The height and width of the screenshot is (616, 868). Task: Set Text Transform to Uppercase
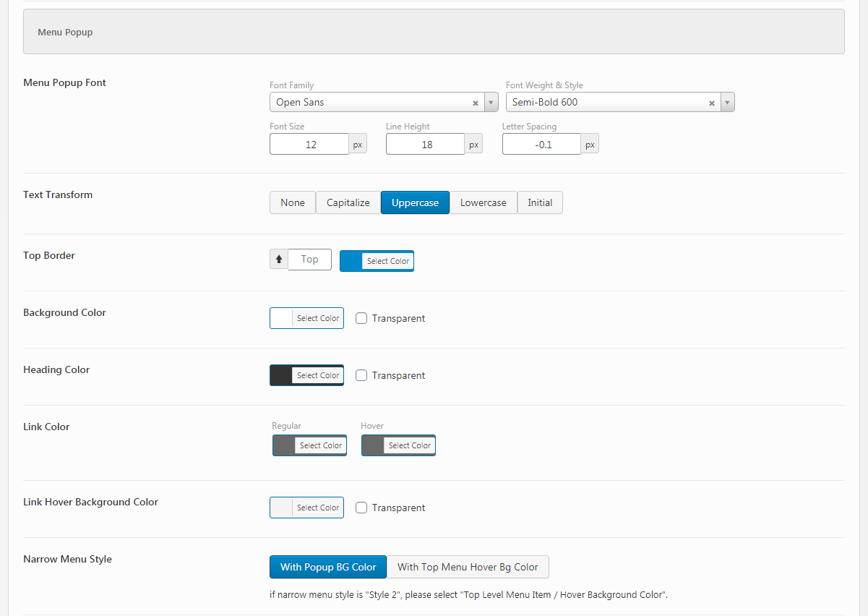[415, 202]
